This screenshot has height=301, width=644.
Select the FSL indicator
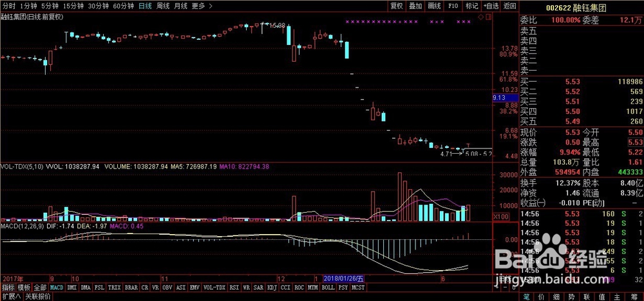pos(99,287)
